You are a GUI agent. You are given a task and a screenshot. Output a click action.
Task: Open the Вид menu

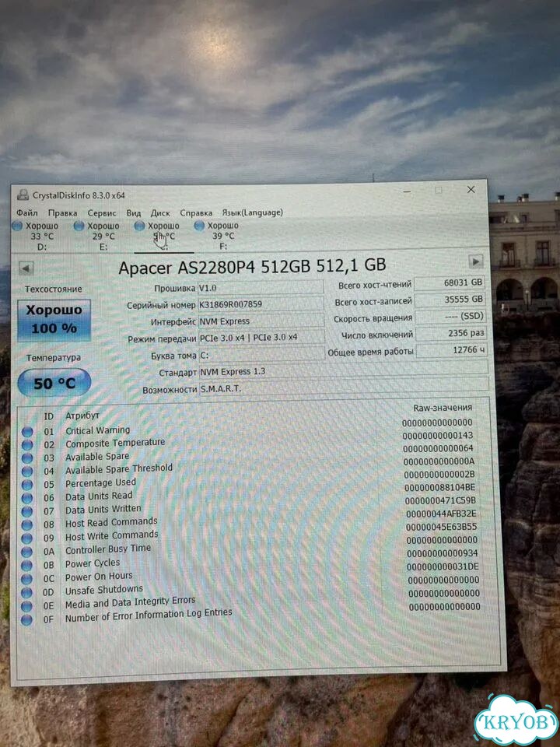click(x=133, y=213)
